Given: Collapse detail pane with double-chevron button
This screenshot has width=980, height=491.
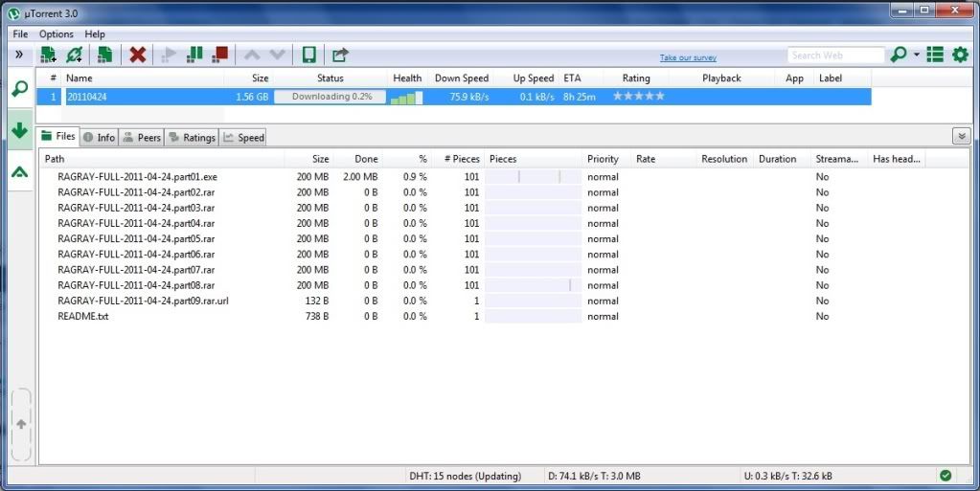Looking at the screenshot, I should (x=961, y=136).
